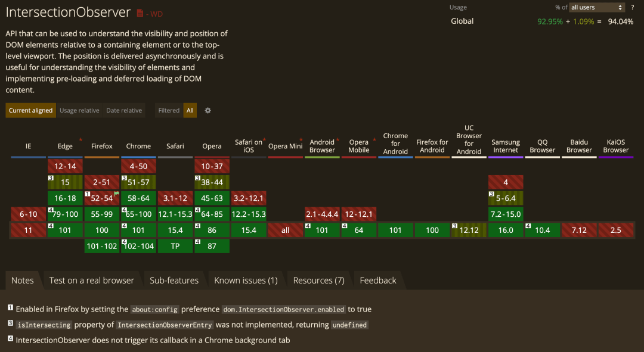
Task: Click the question mark help icon
Action: click(x=633, y=7)
